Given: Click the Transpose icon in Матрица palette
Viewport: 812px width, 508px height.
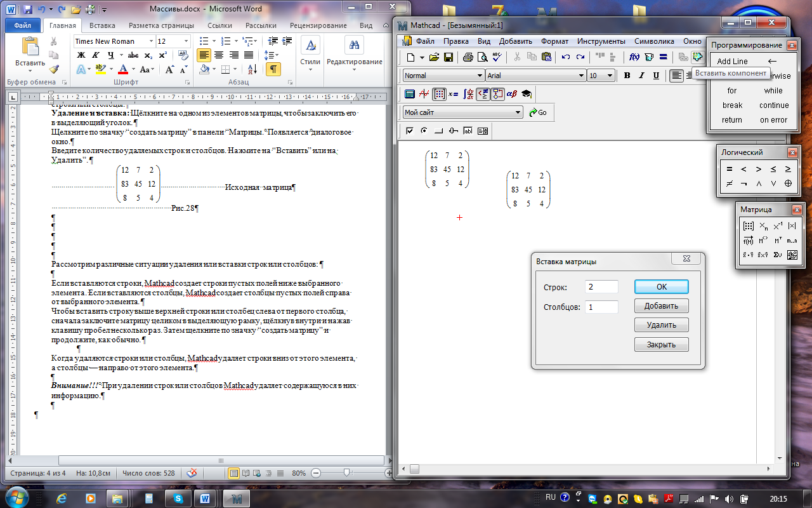Looking at the screenshot, I should [x=778, y=241].
